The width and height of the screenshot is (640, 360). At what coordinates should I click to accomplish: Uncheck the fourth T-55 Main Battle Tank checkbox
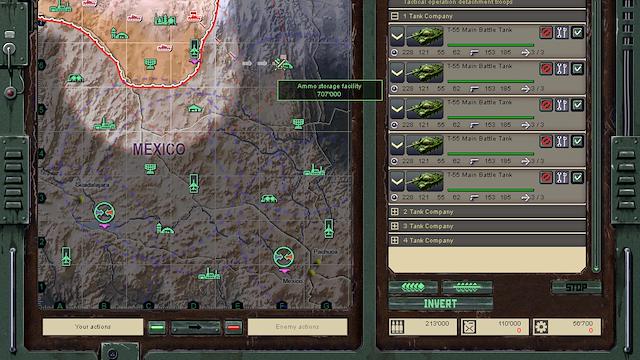577,141
